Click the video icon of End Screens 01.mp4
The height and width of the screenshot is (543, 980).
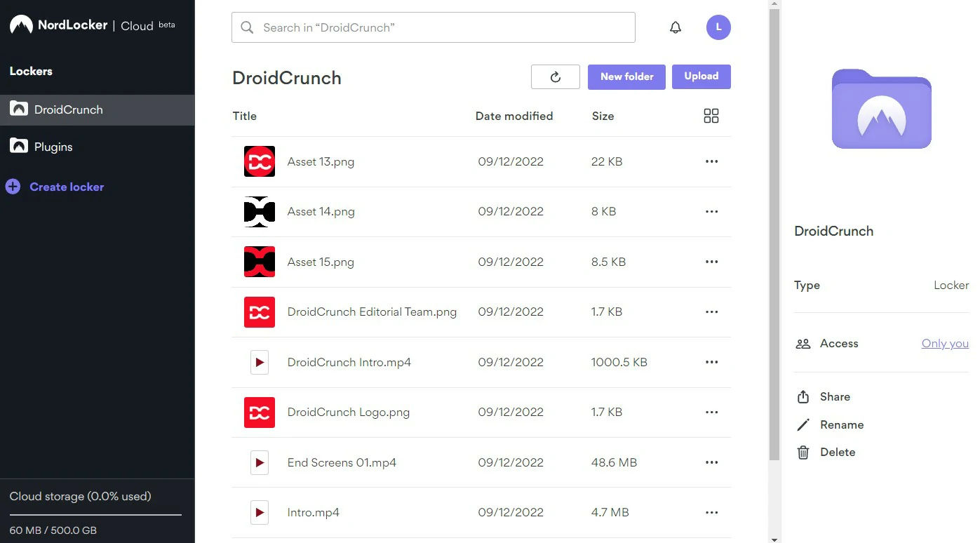tap(260, 462)
